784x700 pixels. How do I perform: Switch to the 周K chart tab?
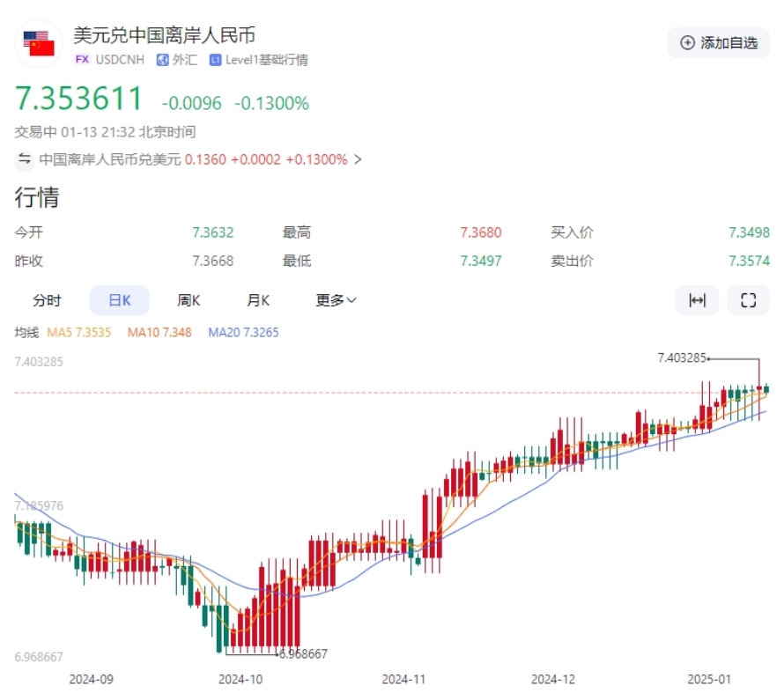pos(189,300)
